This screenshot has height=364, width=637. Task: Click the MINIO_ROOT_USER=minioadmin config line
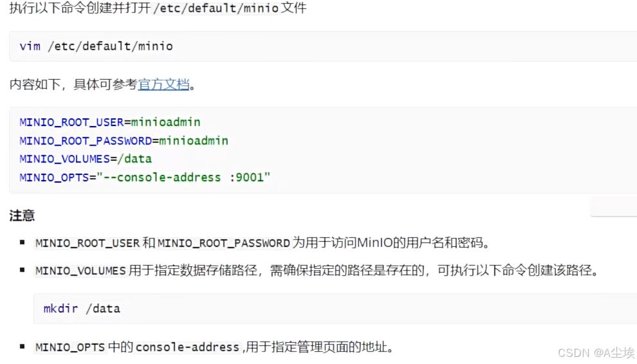110,122
